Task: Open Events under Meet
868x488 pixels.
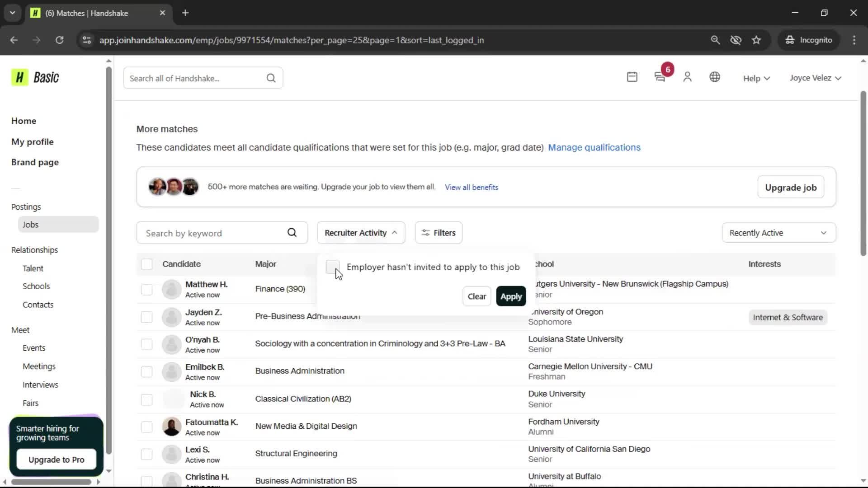Action: 34,348
